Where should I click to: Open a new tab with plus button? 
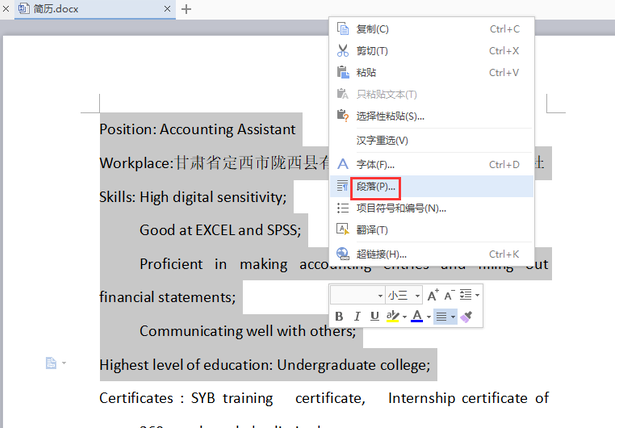tap(186, 9)
